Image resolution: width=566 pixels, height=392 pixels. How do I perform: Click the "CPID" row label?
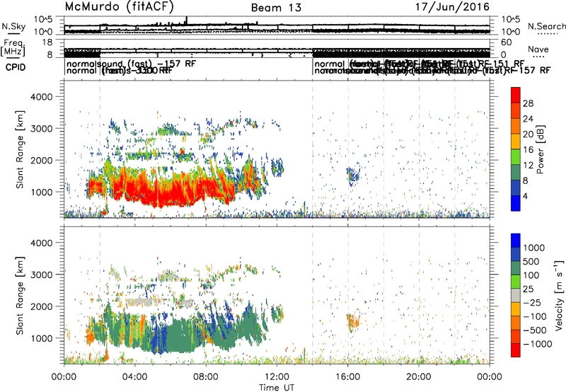(16, 67)
